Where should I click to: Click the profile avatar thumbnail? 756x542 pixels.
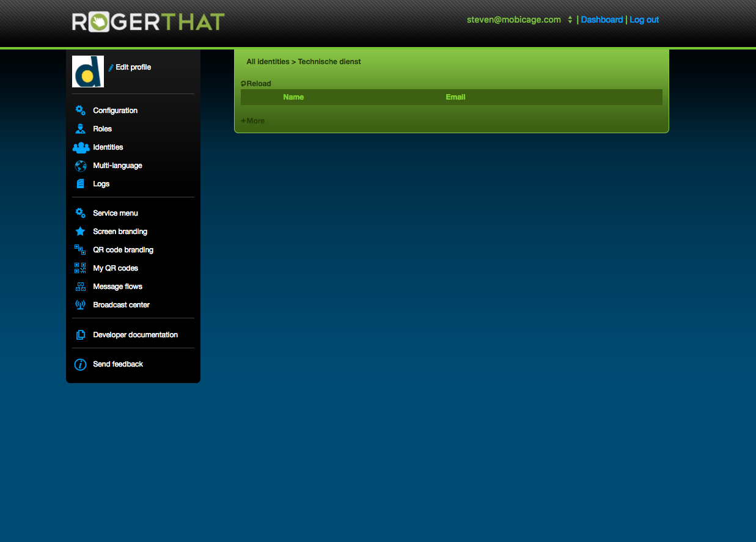click(x=88, y=71)
